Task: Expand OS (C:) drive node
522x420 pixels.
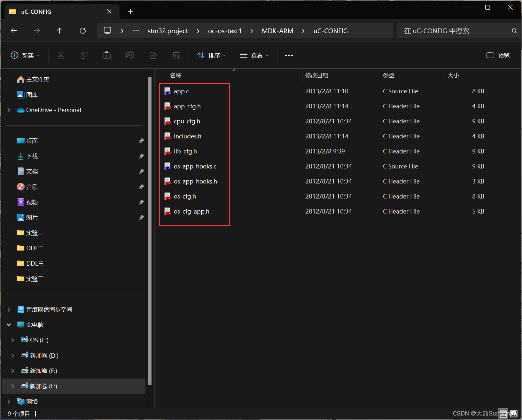Action: click(13, 340)
